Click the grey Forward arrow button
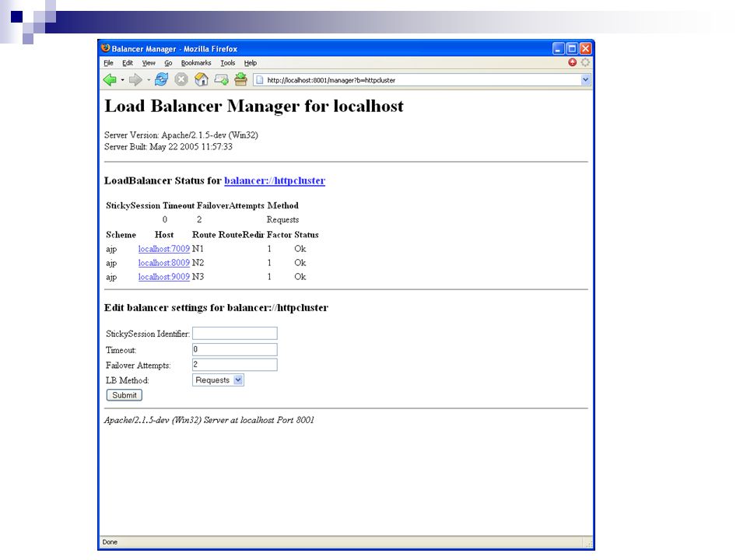The image size is (747, 560). tap(135, 80)
